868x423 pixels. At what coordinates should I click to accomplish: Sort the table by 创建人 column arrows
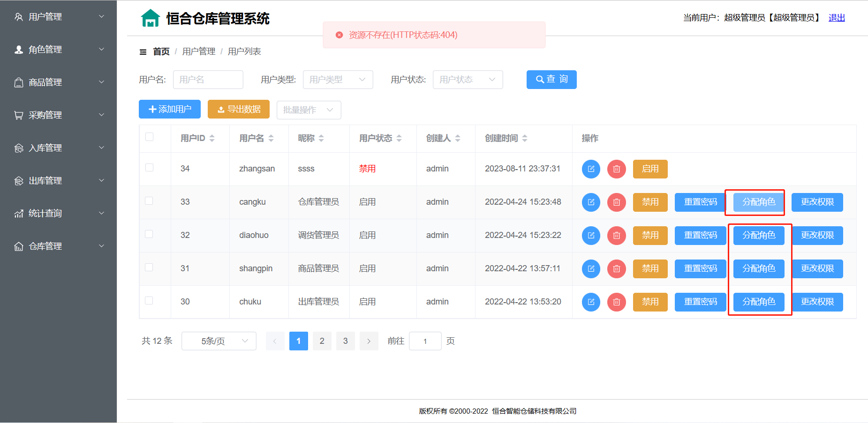458,138
